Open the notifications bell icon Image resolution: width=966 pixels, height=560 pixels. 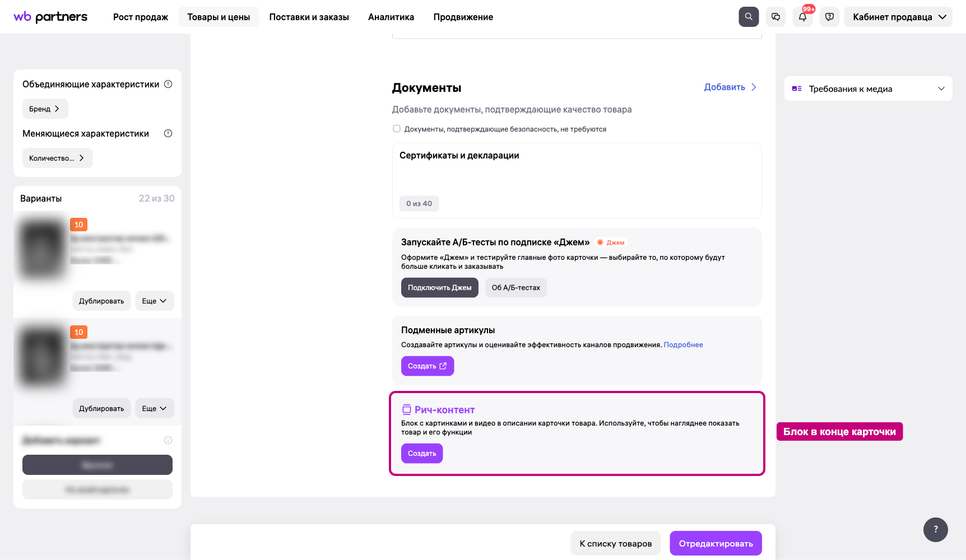pos(802,17)
